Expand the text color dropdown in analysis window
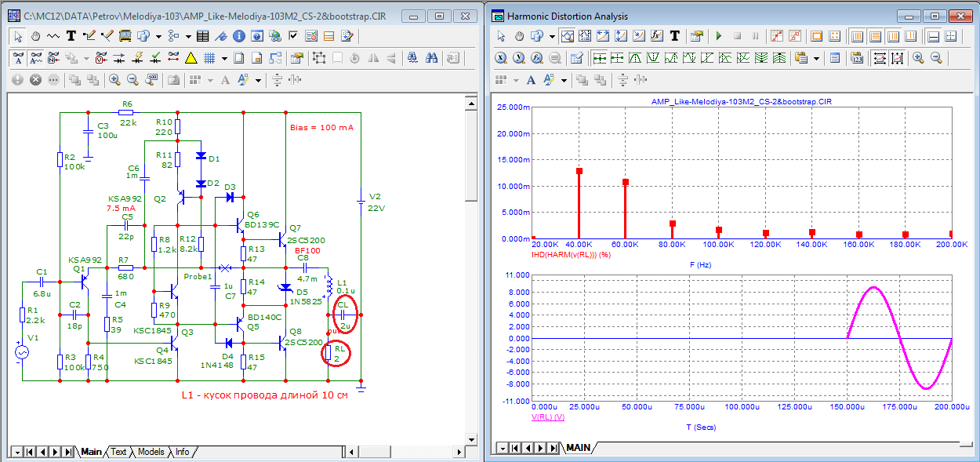 [564, 79]
